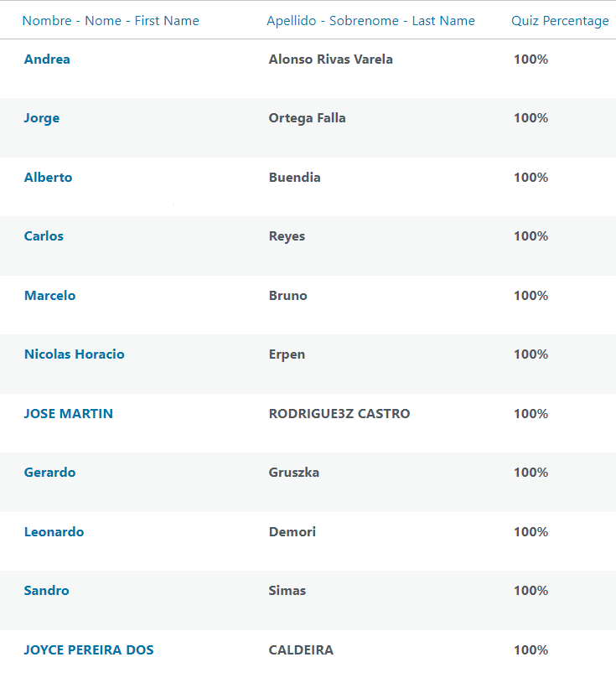
Task: Select the Alonso Rivas Varela last name cell
Action: (330, 59)
